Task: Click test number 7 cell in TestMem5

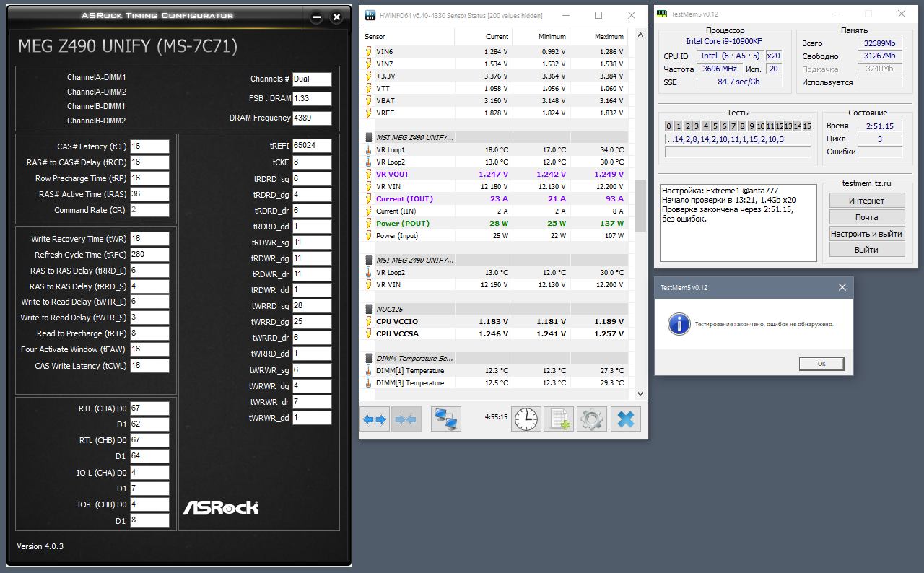Action: coord(733,126)
